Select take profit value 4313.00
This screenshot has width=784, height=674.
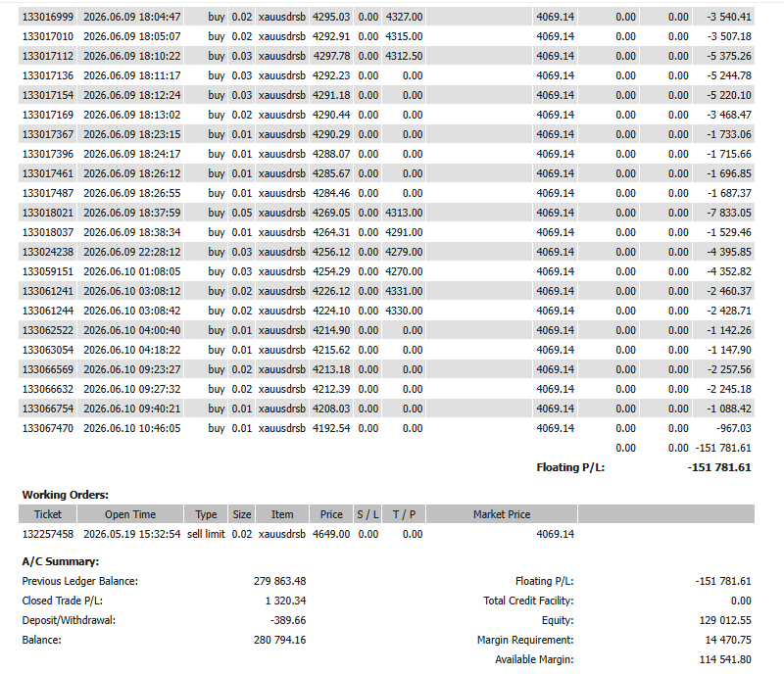coord(404,213)
